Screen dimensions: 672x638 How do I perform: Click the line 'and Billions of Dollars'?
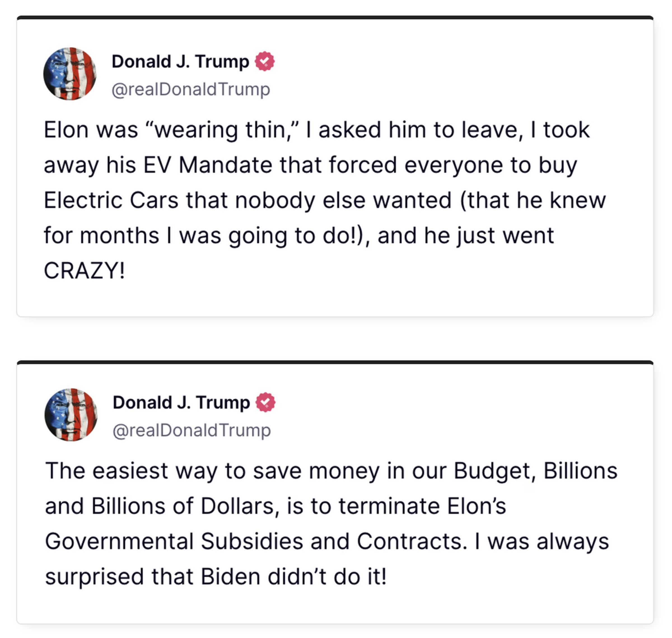tap(276, 506)
